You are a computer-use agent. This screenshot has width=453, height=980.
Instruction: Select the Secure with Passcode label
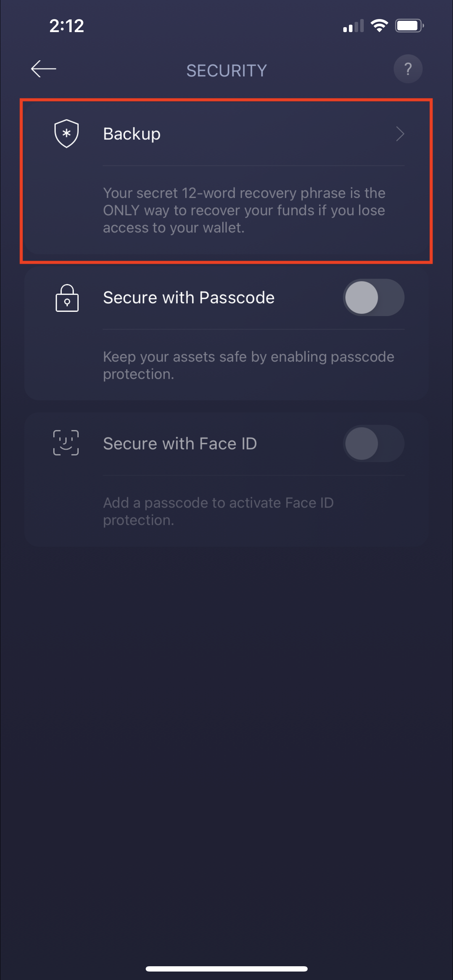189,297
